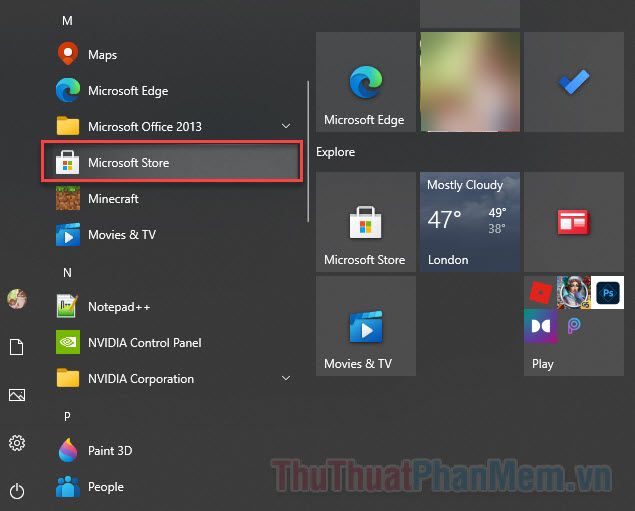
Task: Click the letter P section header
Action: (67, 416)
